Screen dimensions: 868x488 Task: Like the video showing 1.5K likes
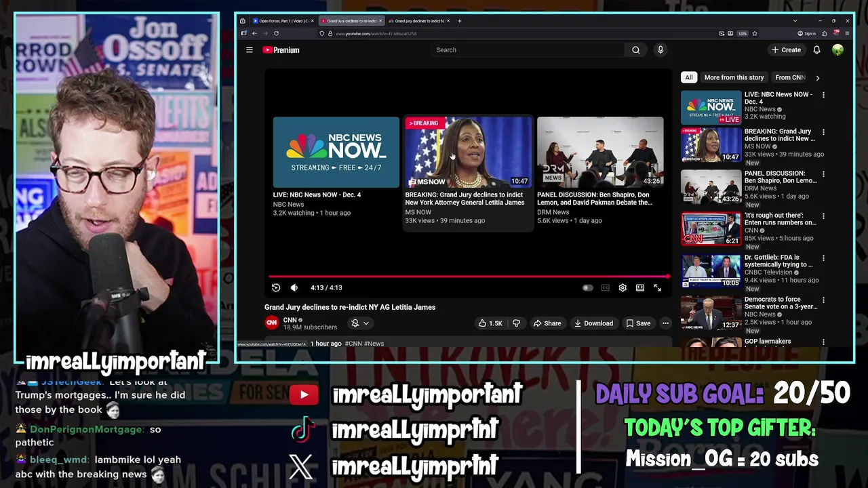tap(490, 323)
